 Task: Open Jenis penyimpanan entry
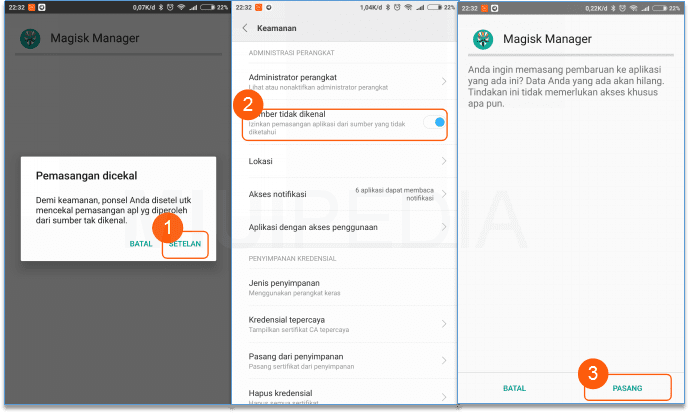coord(345,287)
